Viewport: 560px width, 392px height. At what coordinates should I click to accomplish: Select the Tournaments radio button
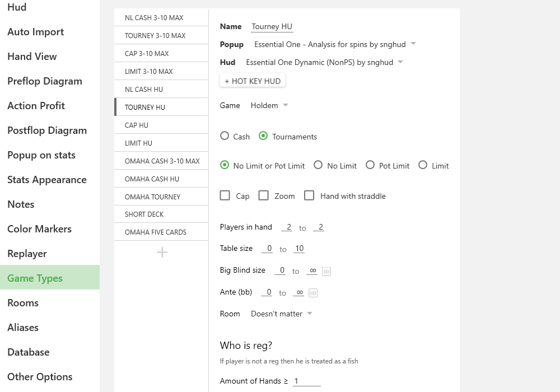point(263,136)
